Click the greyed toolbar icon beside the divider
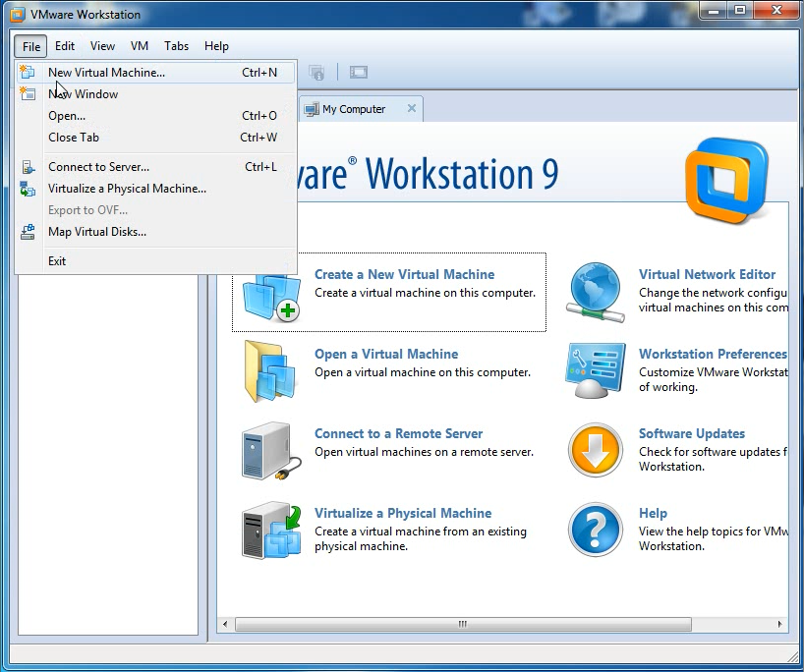The width and height of the screenshot is (804, 672). (316, 73)
